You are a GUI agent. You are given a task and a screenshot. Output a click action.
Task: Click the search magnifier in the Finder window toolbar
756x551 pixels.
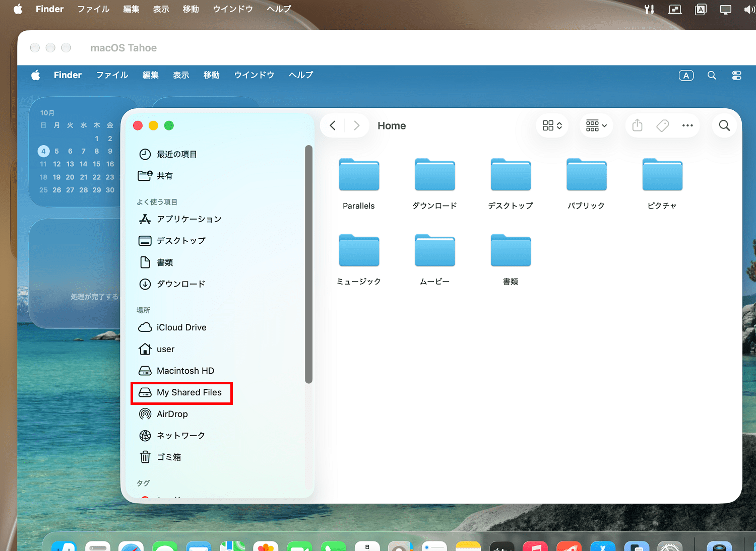click(724, 125)
